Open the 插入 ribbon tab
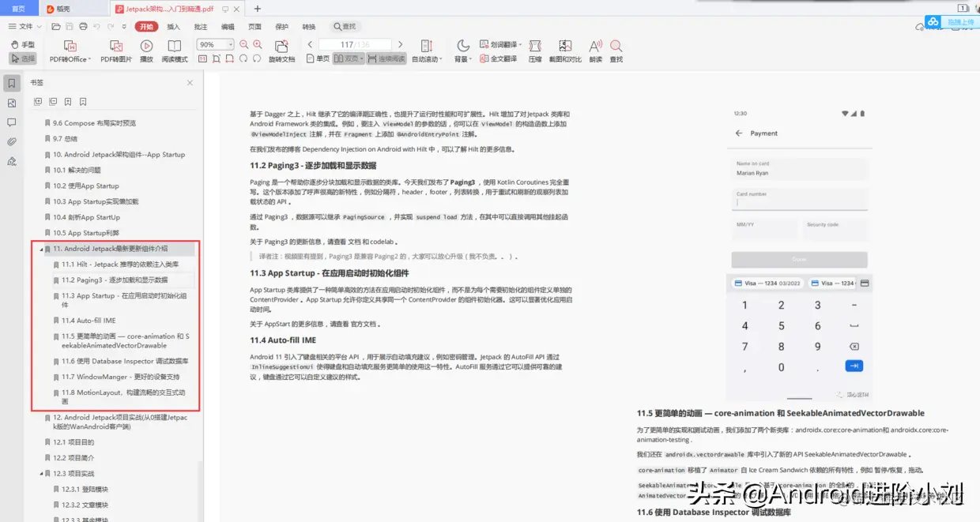The width and height of the screenshot is (980, 522). click(174, 26)
